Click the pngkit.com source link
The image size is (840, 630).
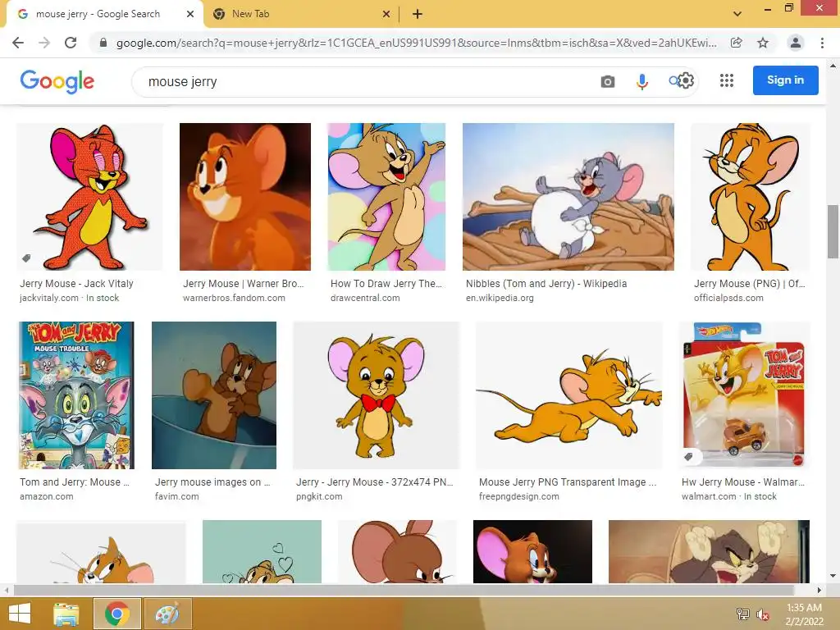click(319, 496)
